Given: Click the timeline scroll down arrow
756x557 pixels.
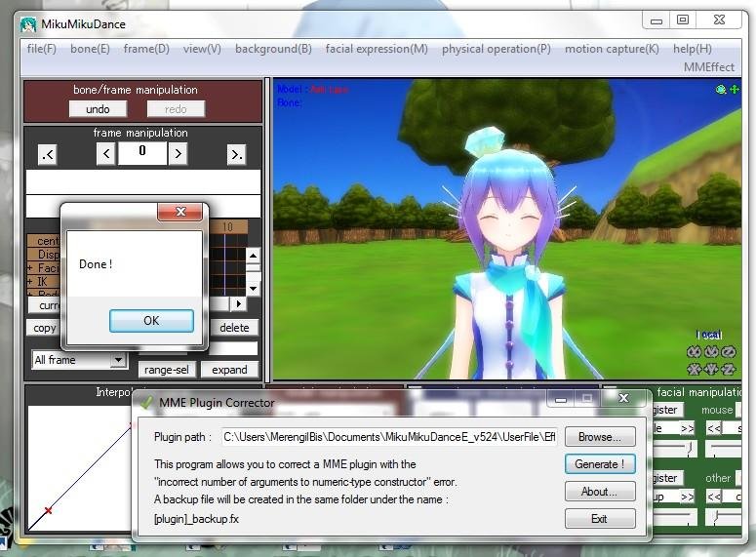Looking at the screenshot, I should (253, 289).
